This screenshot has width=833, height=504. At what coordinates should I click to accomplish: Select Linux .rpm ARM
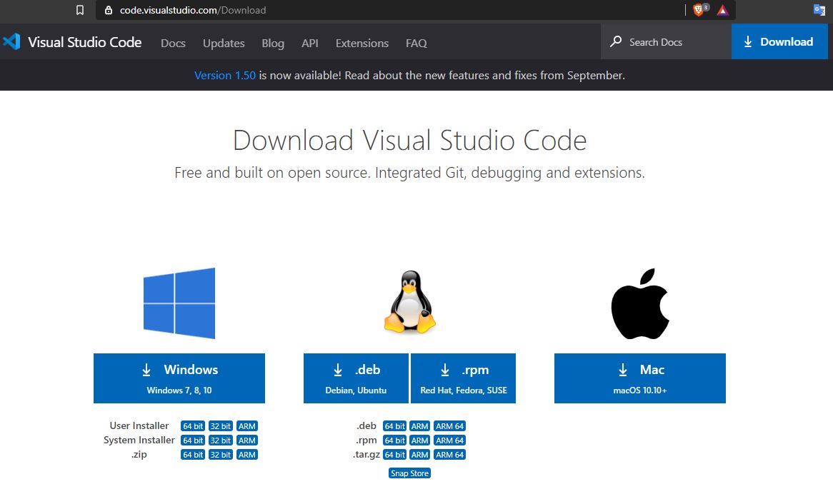tap(419, 440)
